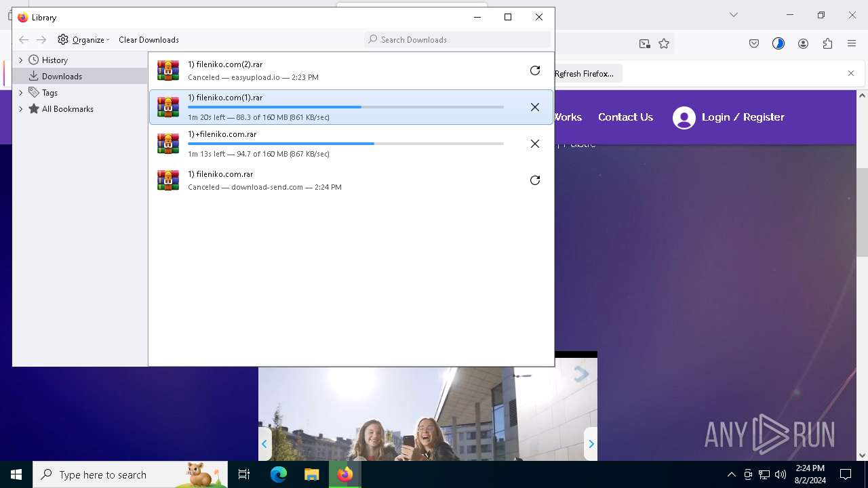868x488 pixels.
Task: Click progress bar of fileniko.com(1).rar
Action: click(x=346, y=107)
